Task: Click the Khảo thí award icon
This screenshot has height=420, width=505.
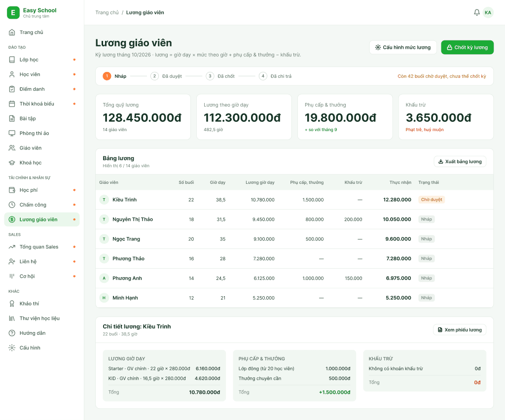Action: click(12, 304)
